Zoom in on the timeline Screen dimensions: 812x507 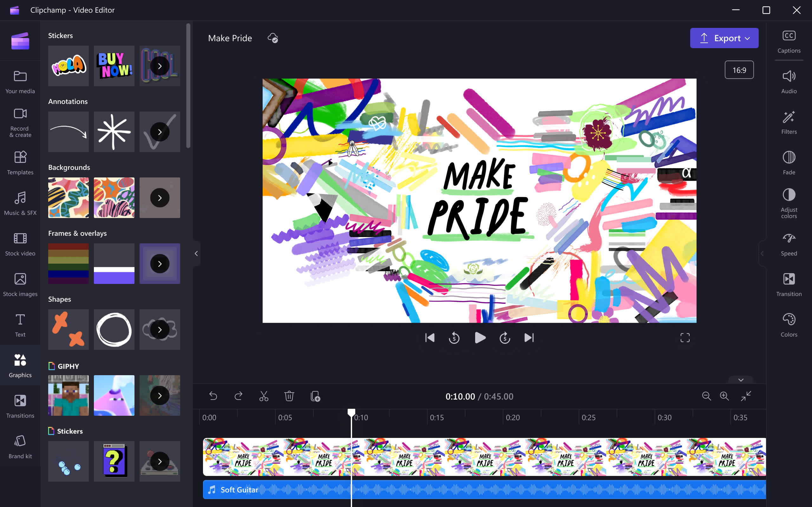pos(724,396)
